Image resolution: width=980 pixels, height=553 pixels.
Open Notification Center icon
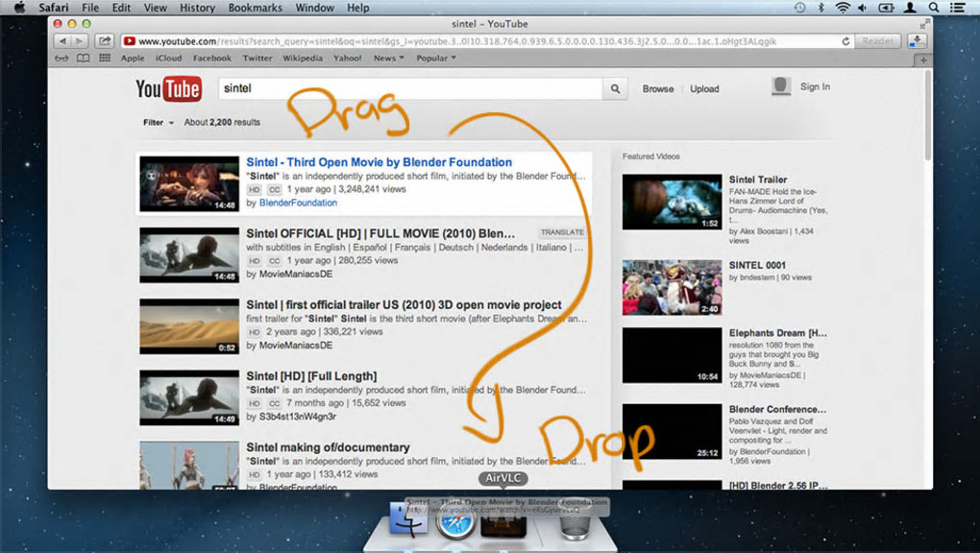957,8
